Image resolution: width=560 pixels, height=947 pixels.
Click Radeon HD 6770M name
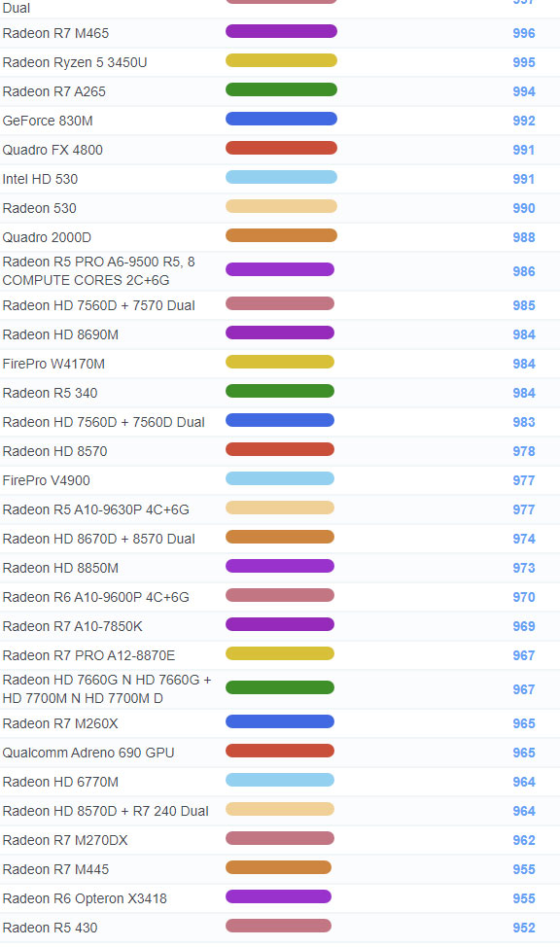coord(60,782)
